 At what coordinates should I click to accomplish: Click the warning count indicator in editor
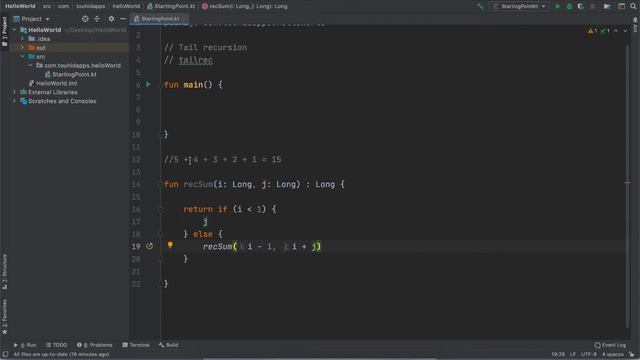(592, 31)
